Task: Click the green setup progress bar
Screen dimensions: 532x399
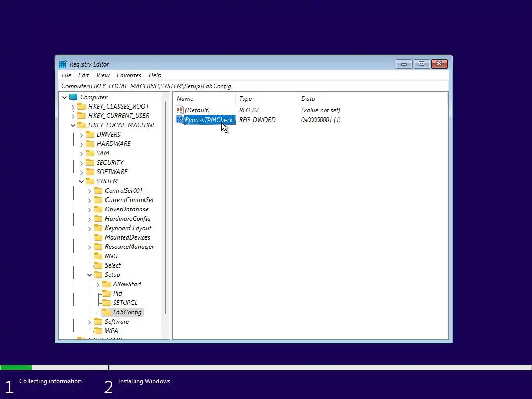Action: click(x=16, y=367)
